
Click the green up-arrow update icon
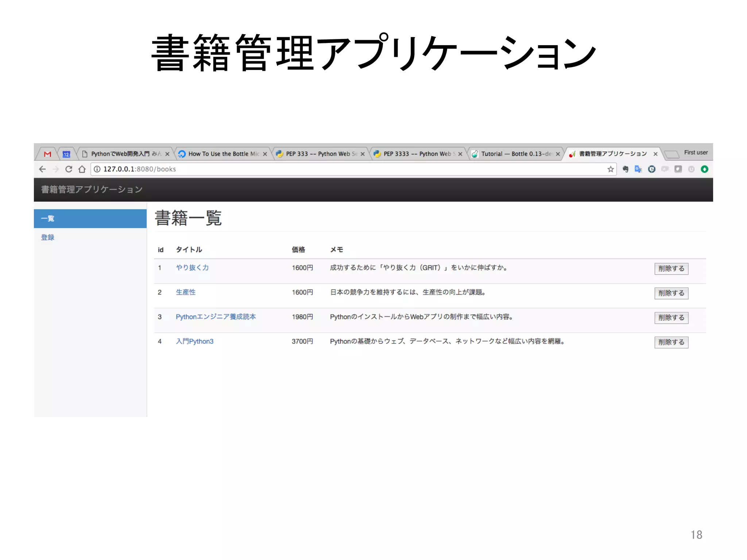pyautogui.click(x=705, y=169)
